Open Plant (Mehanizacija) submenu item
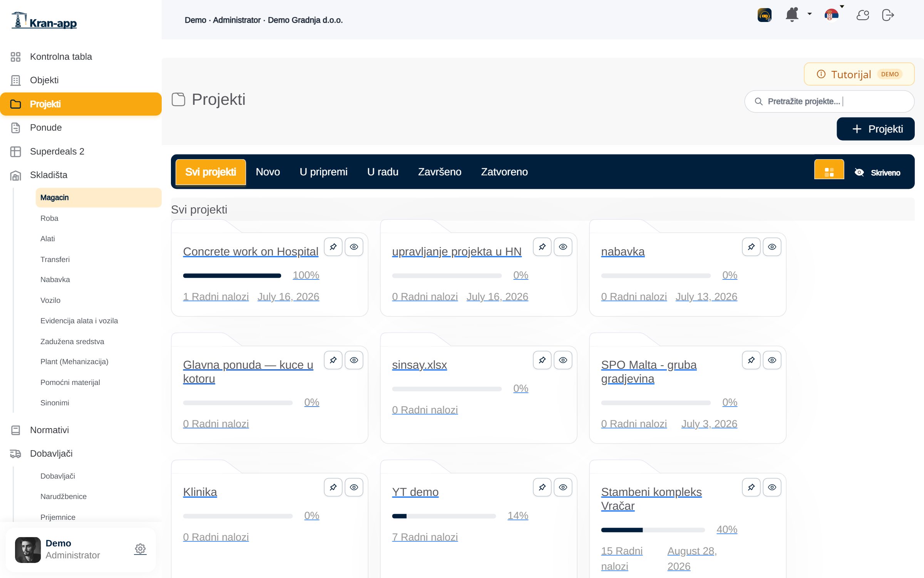This screenshot has height=578, width=924. point(99,361)
